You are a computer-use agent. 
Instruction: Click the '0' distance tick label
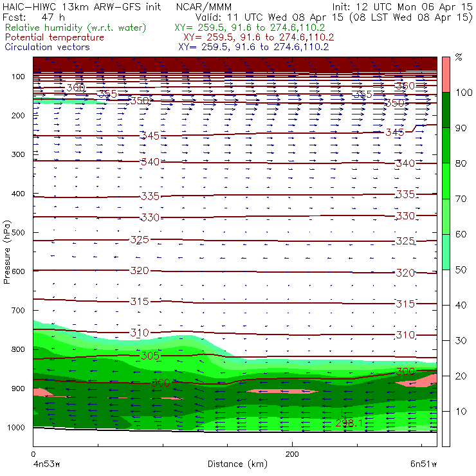[33, 454]
